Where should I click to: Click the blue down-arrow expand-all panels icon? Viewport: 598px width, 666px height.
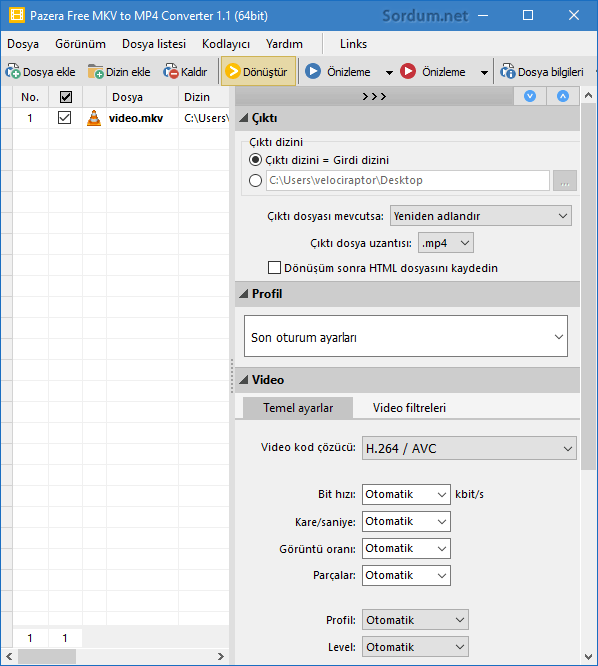pos(530,96)
